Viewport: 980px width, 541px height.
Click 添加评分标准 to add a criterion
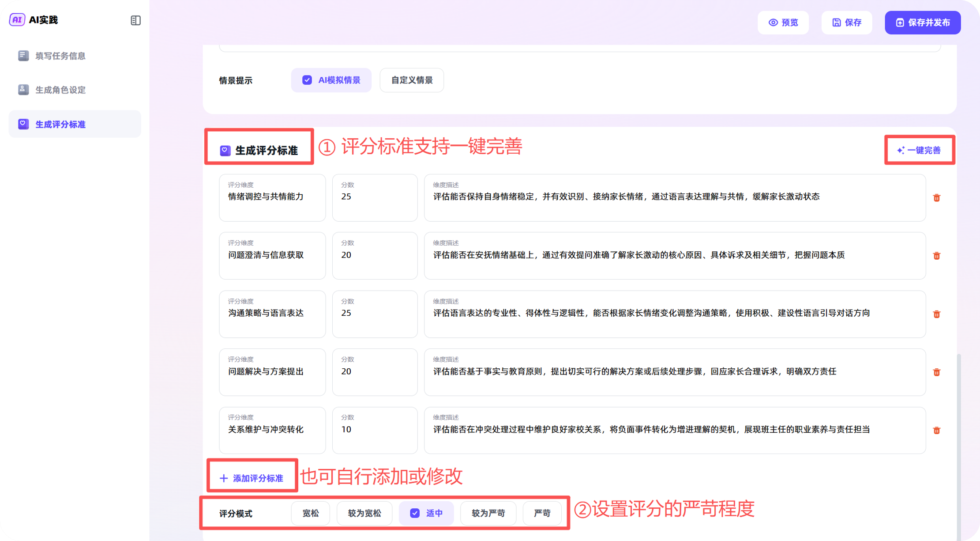[252, 478]
